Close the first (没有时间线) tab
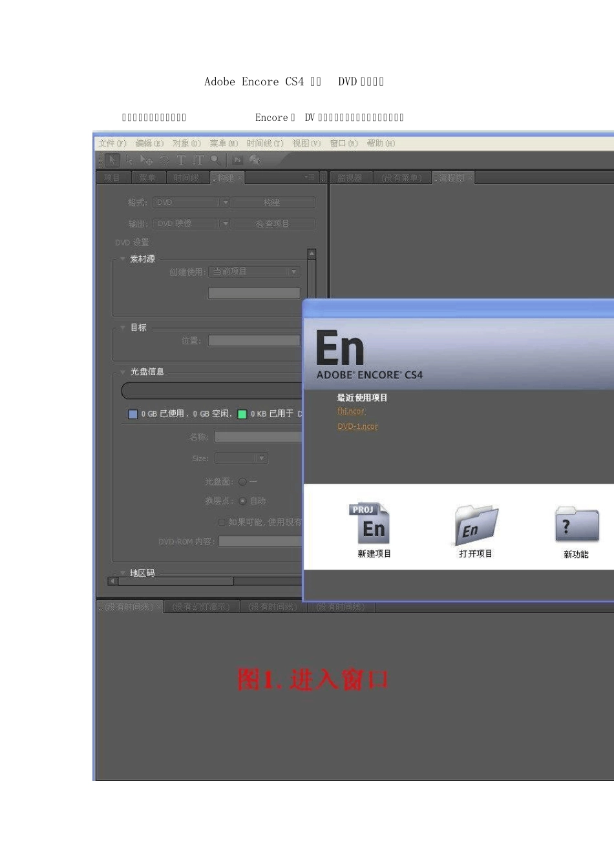Image resolution: width=614 pixels, height=868 pixels. (x=160, y=607)
